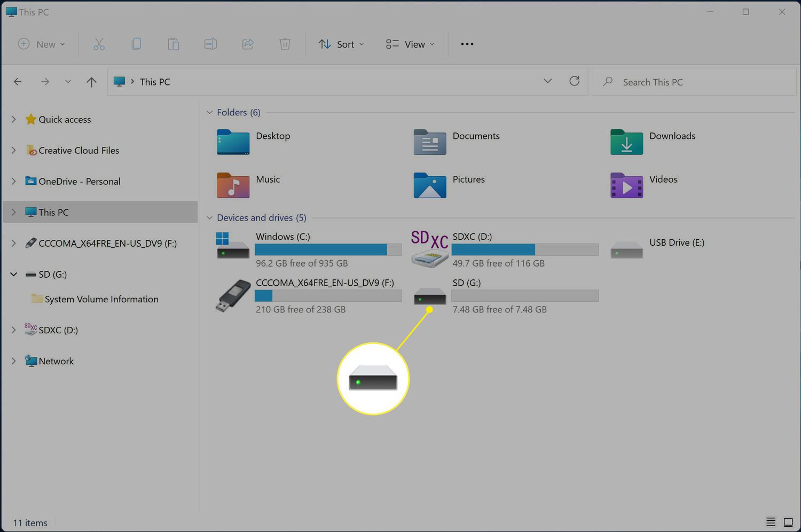This screenshot has width=801, height=532.
Task: Expand Quick access in navigation pane
Action: coord(13,119)
